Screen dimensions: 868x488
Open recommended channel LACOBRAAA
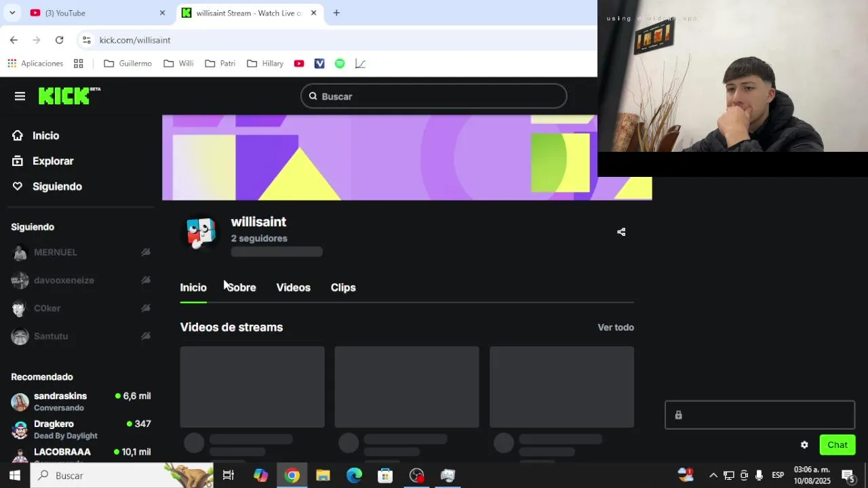coord(81,455)
